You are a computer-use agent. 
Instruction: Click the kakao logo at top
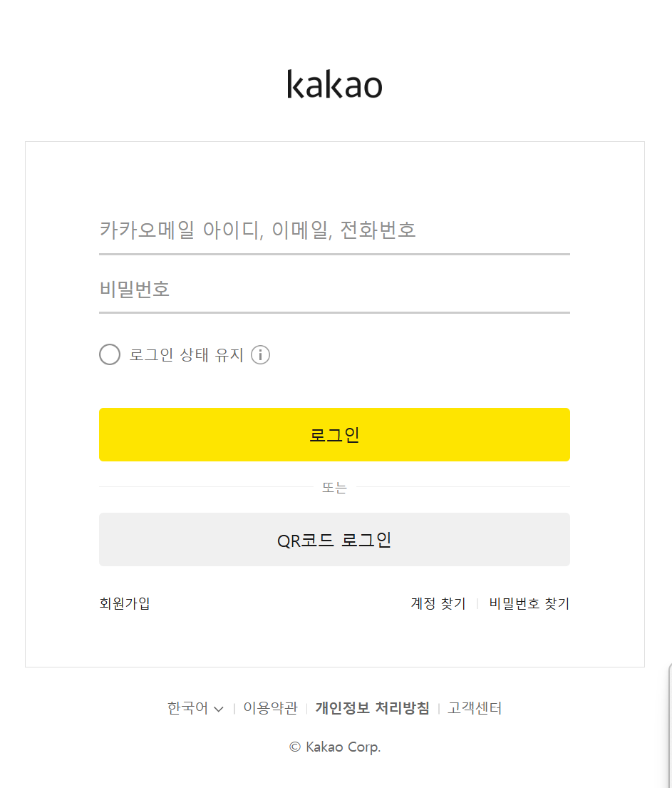coord(334,84)
